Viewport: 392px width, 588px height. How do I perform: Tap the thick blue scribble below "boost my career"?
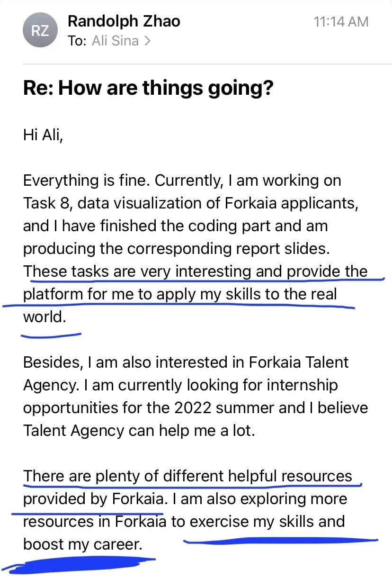tap(78, 566)
